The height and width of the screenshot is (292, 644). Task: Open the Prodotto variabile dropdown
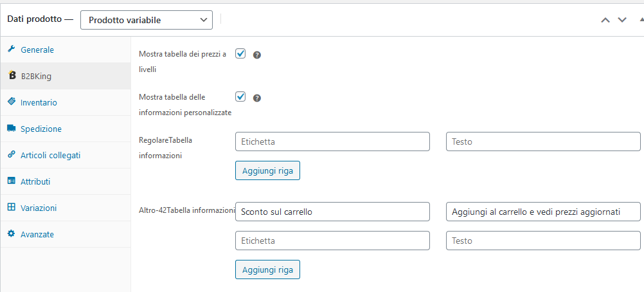pyautogui.click(x=146, y=20)
